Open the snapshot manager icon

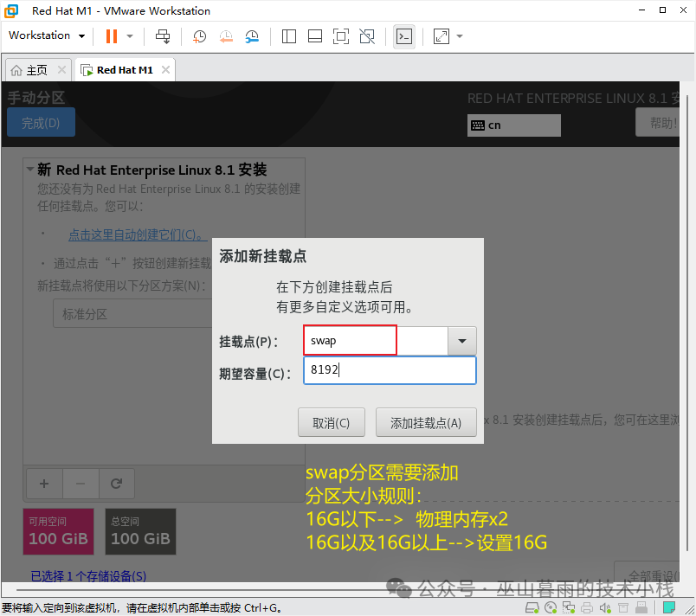[252, 36]
